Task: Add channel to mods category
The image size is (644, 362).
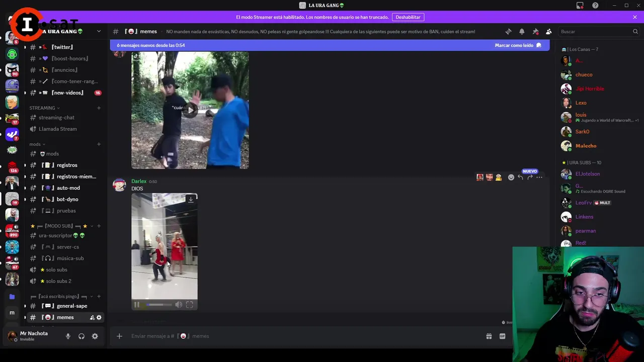Action: click(x=99, y=144)
